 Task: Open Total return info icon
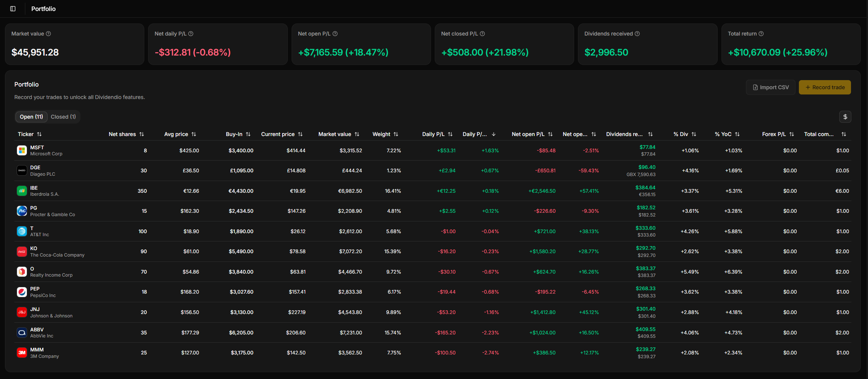pos(761,34)
